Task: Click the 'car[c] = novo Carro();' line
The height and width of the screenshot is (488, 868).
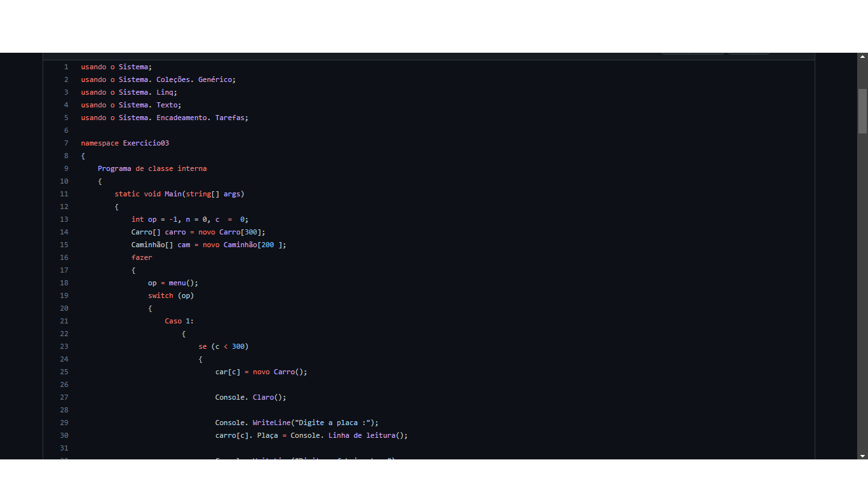Action: pyautogui.click(x=261, y=372)
